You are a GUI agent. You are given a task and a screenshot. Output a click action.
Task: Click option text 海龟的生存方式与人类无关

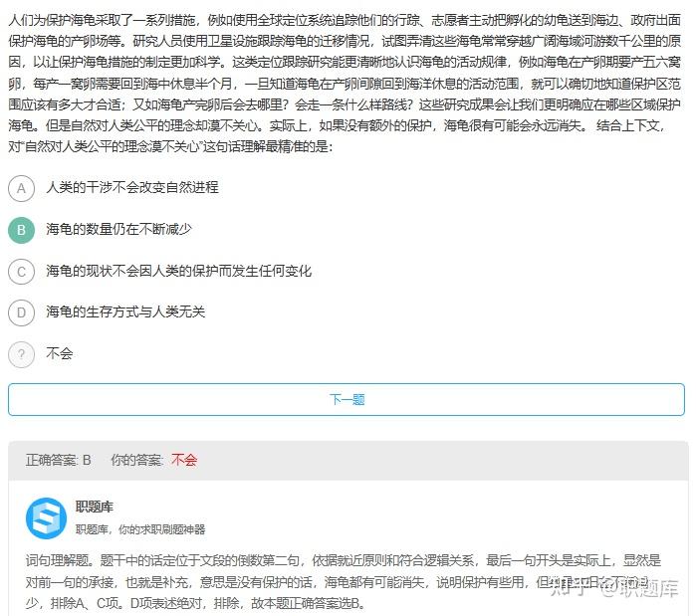point(125,311)
